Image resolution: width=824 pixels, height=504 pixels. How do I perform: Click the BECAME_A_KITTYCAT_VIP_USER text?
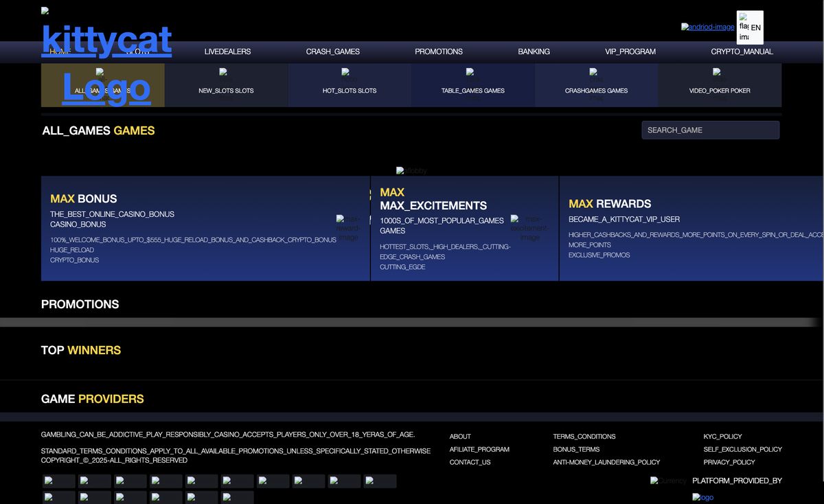tap(624, 220)
